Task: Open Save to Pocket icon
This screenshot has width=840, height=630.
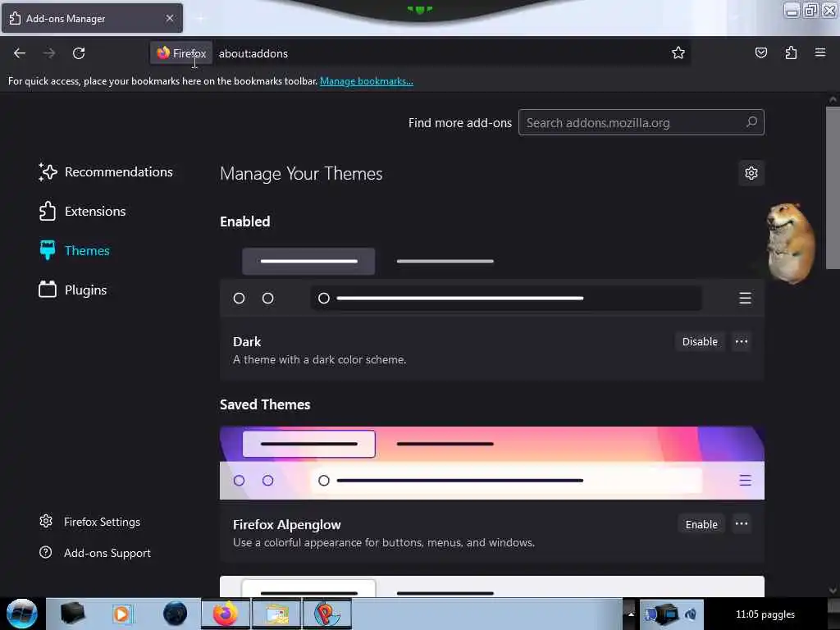Action: coord(760,52)
